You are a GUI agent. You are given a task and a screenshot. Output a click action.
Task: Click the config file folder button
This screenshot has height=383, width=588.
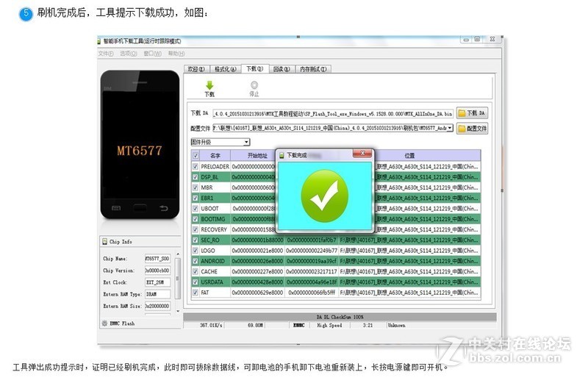point(472,129)
